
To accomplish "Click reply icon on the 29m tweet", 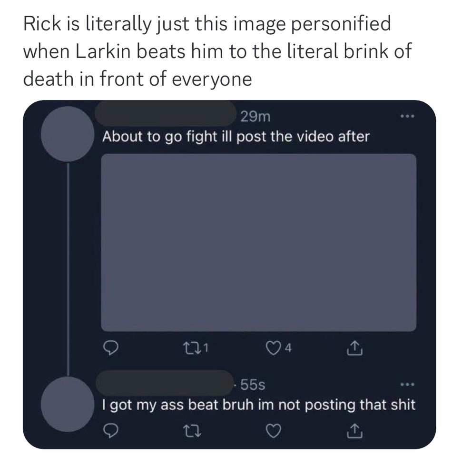I will point(110,348).
